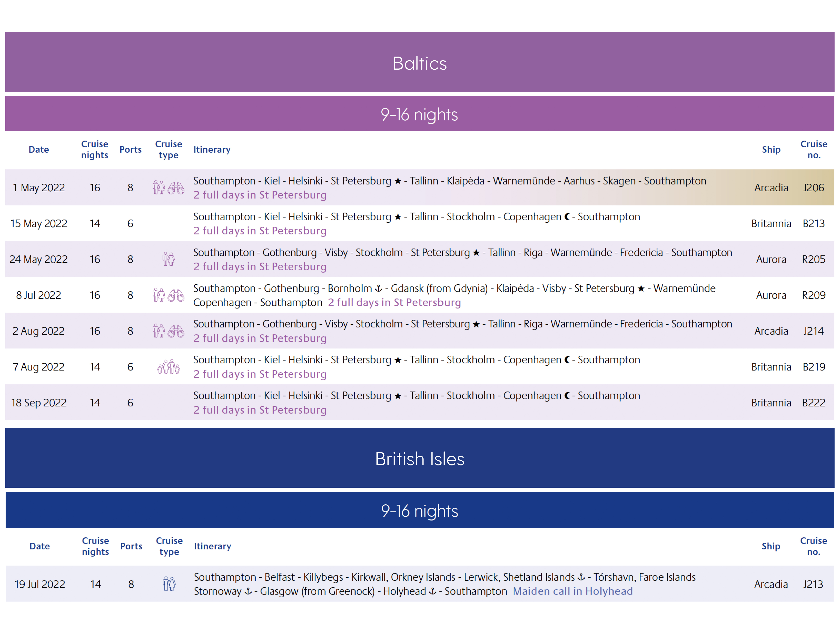Screen dimensions: 840x633
Task: Click '2 full days in St Petersburg' in the R209 row
Action: click(394, 302)
